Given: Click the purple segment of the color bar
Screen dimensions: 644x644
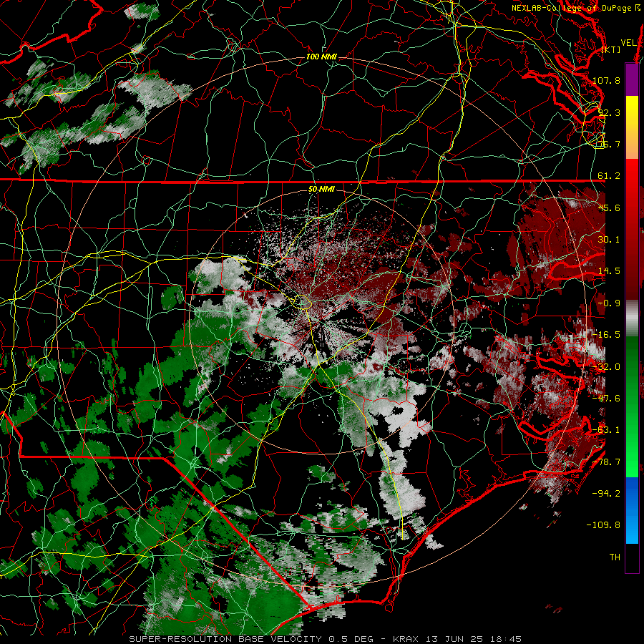Looking at the screenshot, I should click(632, 79).
